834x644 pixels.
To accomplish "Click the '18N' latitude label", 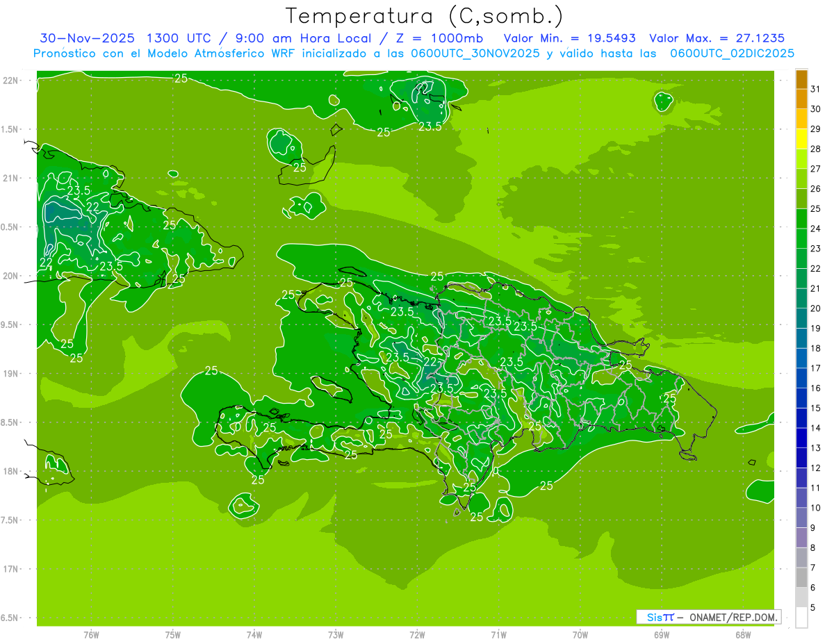I will pyautogui.click(x=11, y=471).
